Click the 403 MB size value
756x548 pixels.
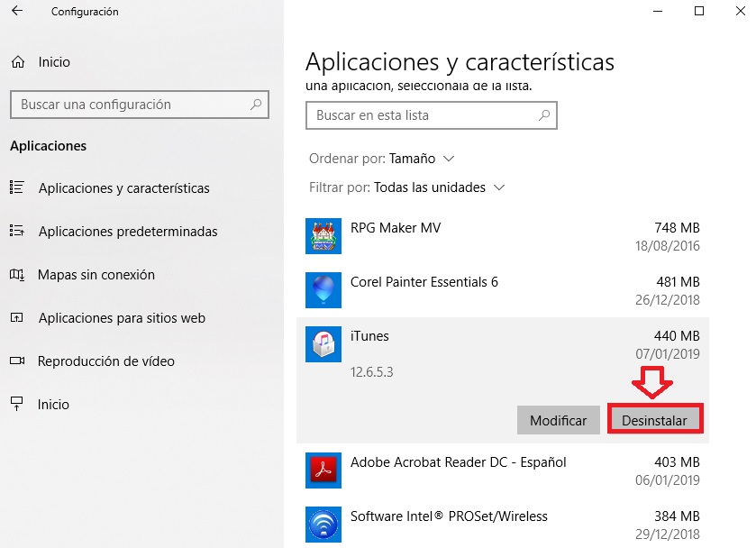click(677, 462)
